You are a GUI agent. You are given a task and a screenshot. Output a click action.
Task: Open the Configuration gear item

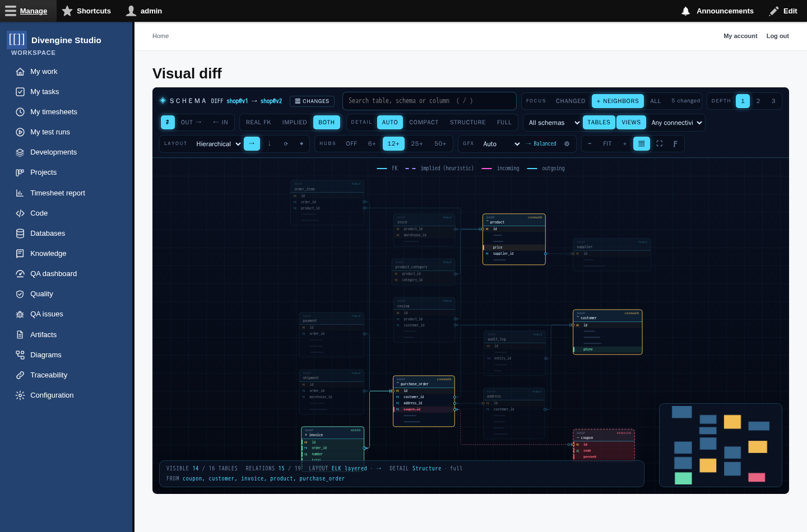tap(52, 395)
